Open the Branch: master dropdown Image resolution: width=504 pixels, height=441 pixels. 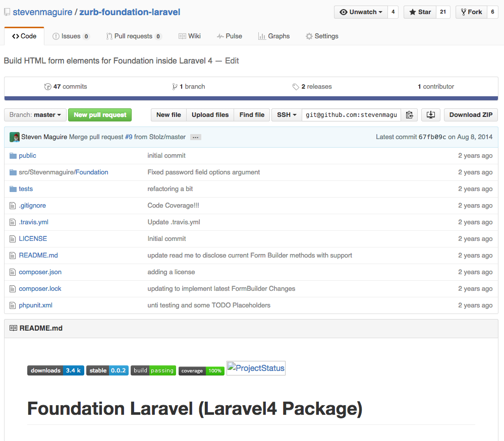point(35,115)
